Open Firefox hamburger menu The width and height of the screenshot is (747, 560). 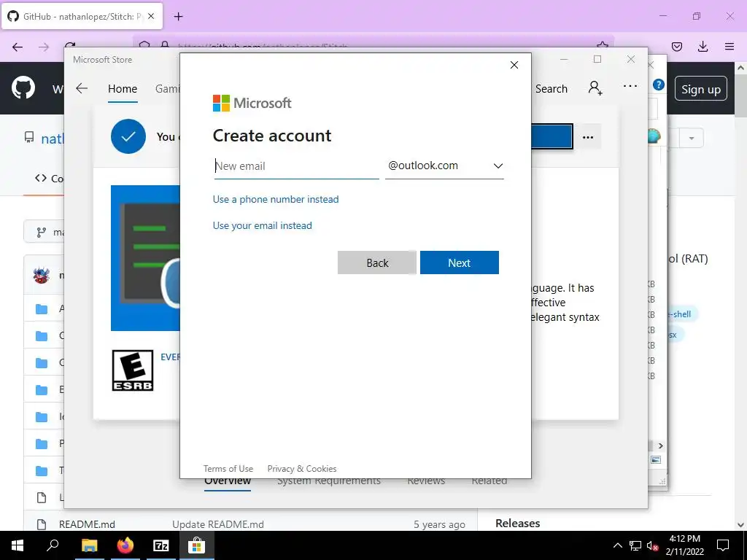click(x=729, y=47)
